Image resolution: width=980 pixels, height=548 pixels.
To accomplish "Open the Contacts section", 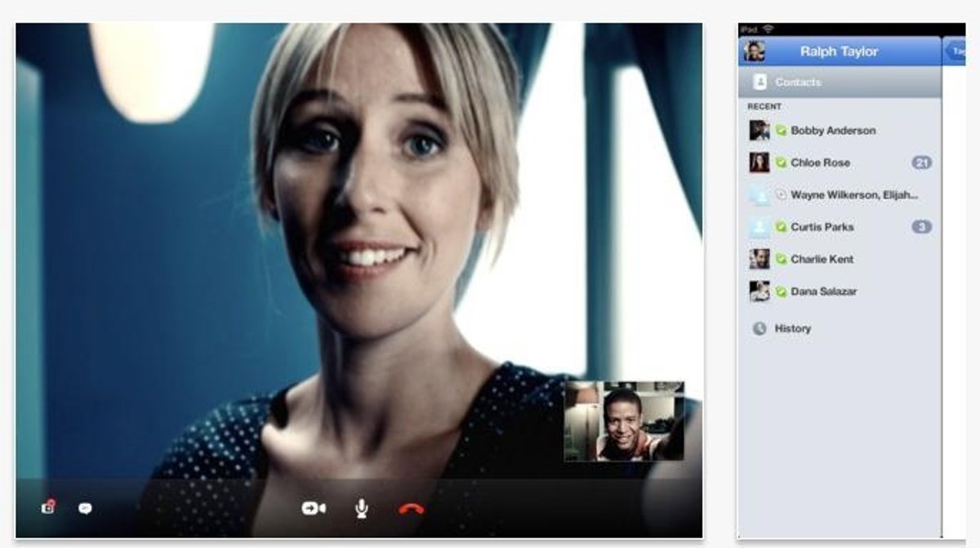I will click(798, 82).
